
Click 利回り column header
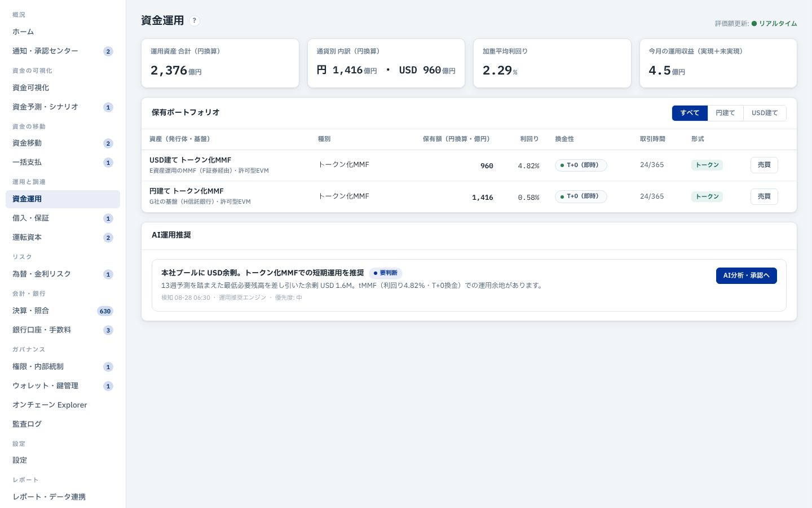pos(529,139)
